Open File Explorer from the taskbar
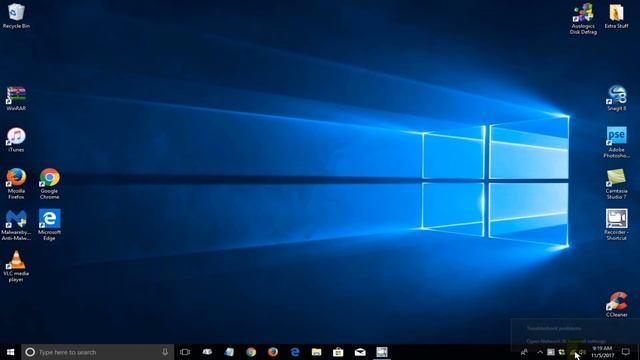 (316, 352)
